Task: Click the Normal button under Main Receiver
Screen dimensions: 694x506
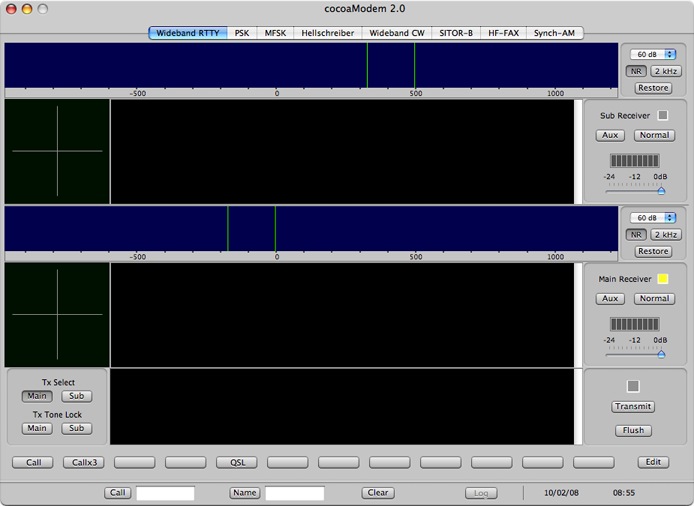Action: tap(654, 299)
